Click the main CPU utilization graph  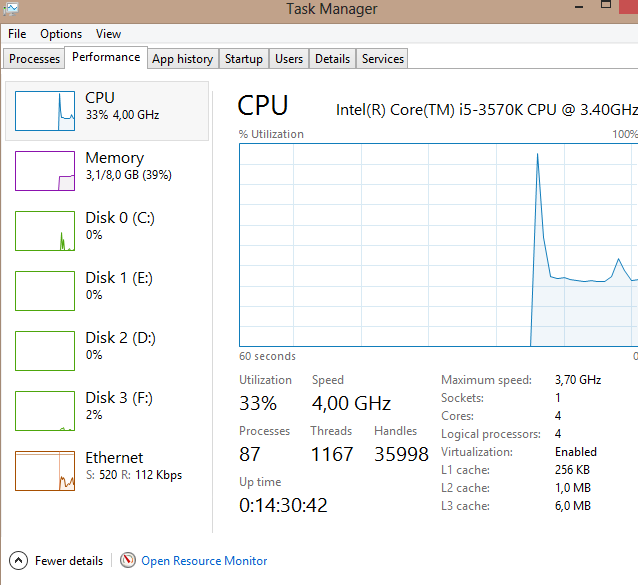point(439,245)
